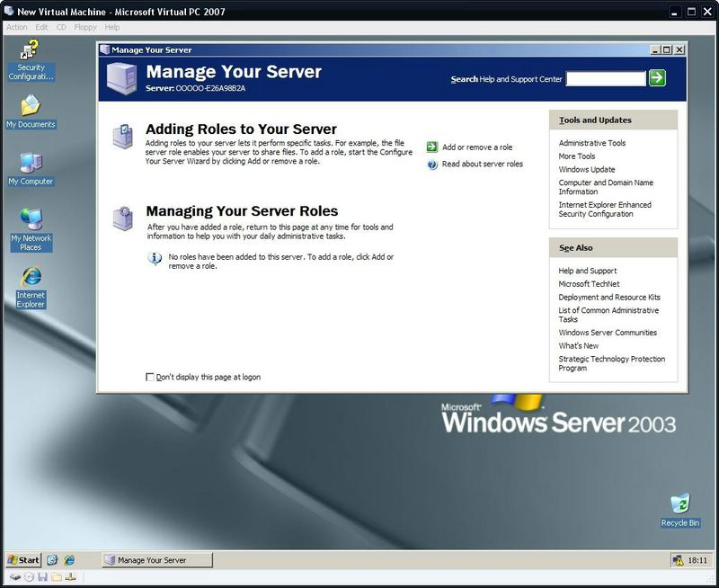Image resolution: width=719 pixels, height=588 pixels.
Task: Open Help and Support link
Action: (588, 271)
